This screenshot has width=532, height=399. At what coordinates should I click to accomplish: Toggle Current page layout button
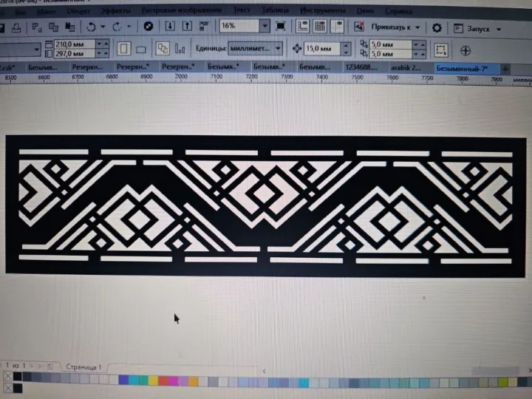coord(180,50)
